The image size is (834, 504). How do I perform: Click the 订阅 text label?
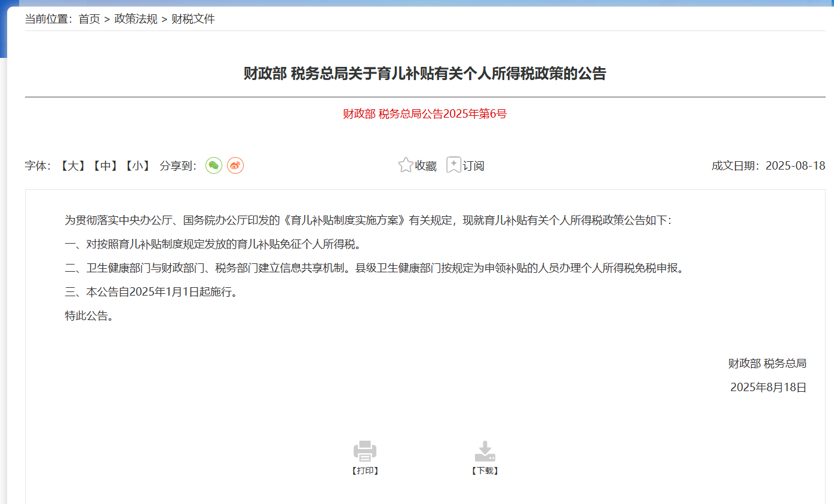point(474,166)
